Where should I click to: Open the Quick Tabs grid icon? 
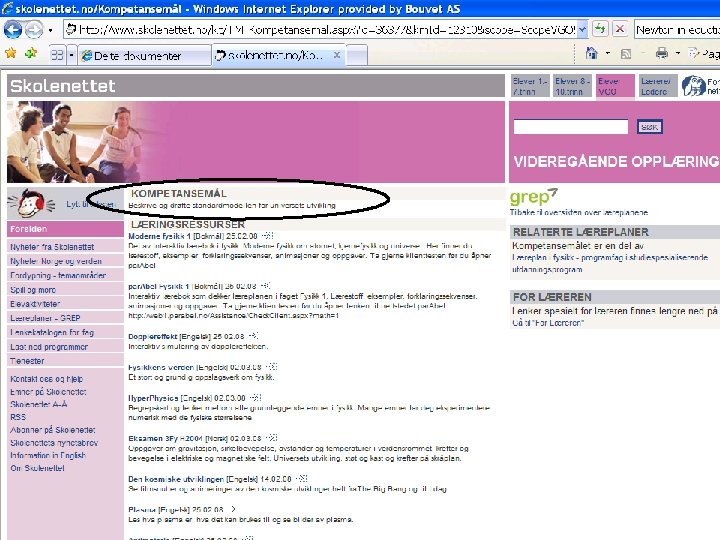[57, 56]
